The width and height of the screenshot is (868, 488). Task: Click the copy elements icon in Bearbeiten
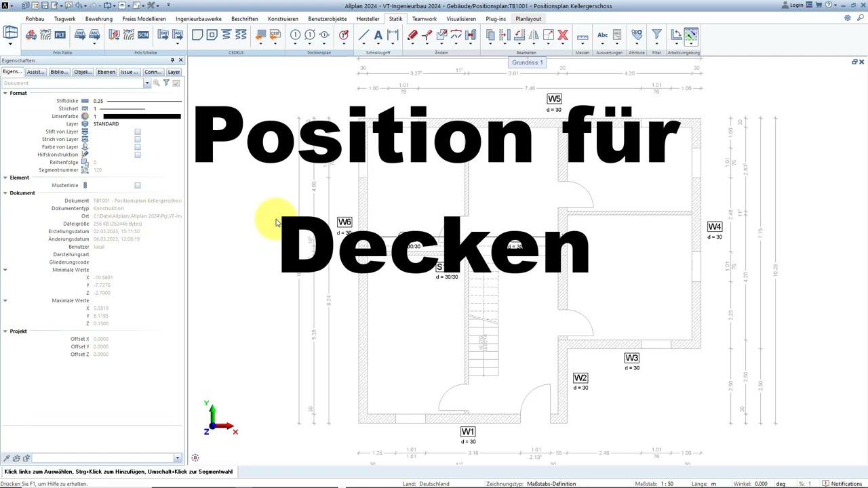[490, 35]
